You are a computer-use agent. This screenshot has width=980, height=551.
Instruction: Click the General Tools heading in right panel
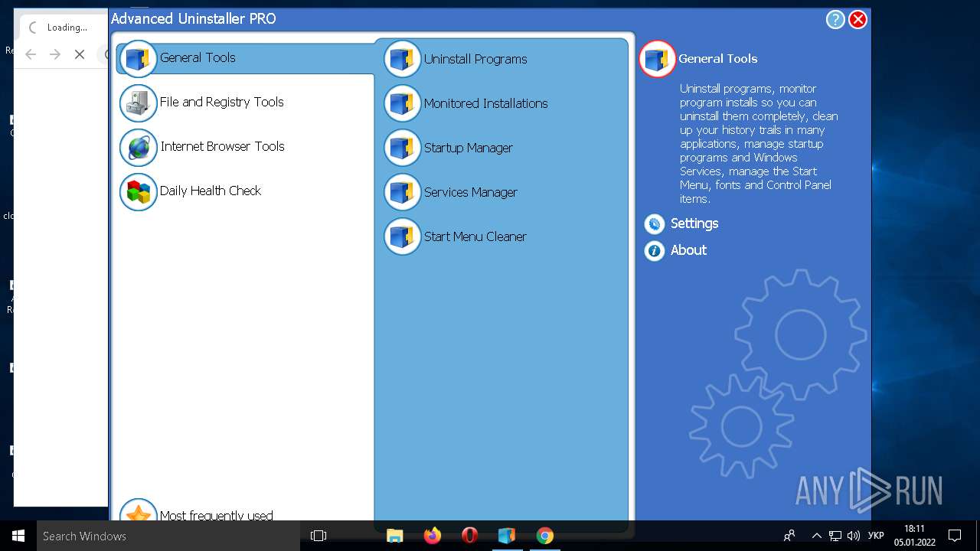(718, 58)
